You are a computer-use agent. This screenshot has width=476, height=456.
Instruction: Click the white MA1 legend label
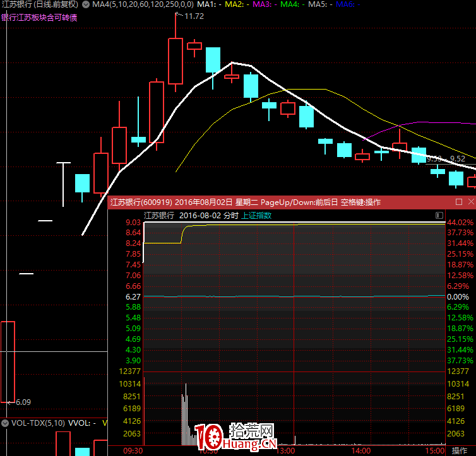(209, 4)
